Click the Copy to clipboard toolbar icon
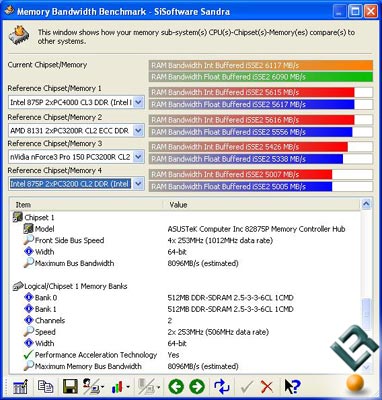The width and height of the screenshot is (382, 400). pyautogui.click(x=45, y=387)
